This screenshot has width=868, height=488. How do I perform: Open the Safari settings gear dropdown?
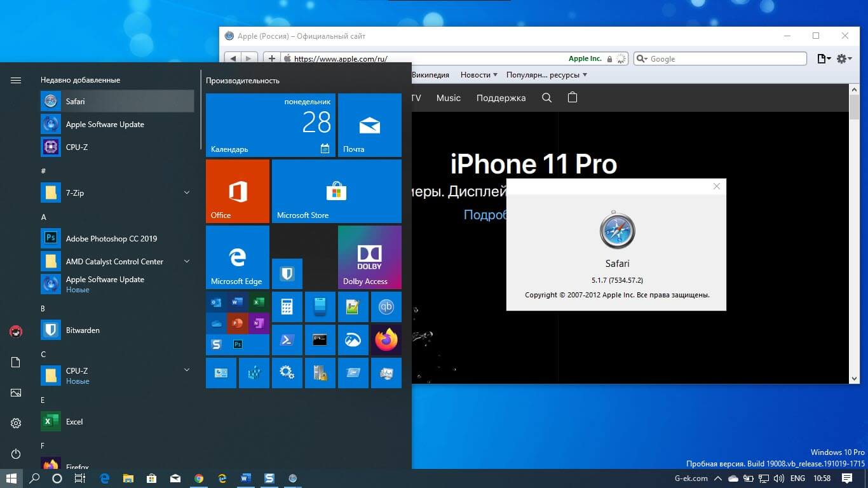pyautogui.click(x=844, y=58)
